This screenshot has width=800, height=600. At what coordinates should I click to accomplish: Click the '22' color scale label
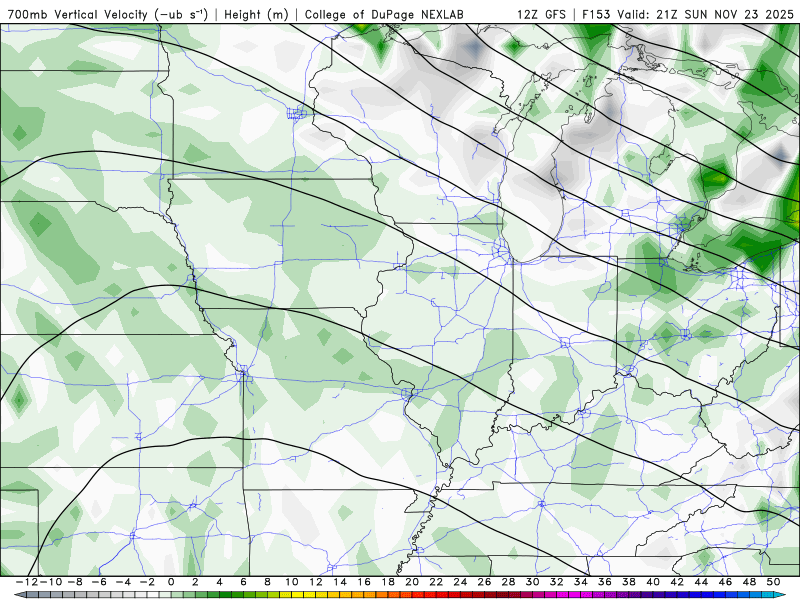coord(436,582)
